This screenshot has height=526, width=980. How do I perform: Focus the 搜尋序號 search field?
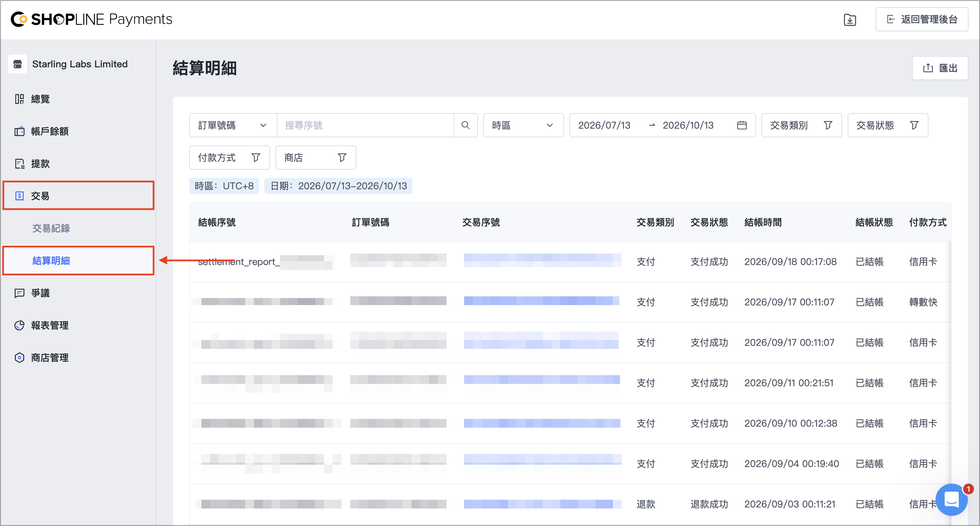tap(365, 125)
